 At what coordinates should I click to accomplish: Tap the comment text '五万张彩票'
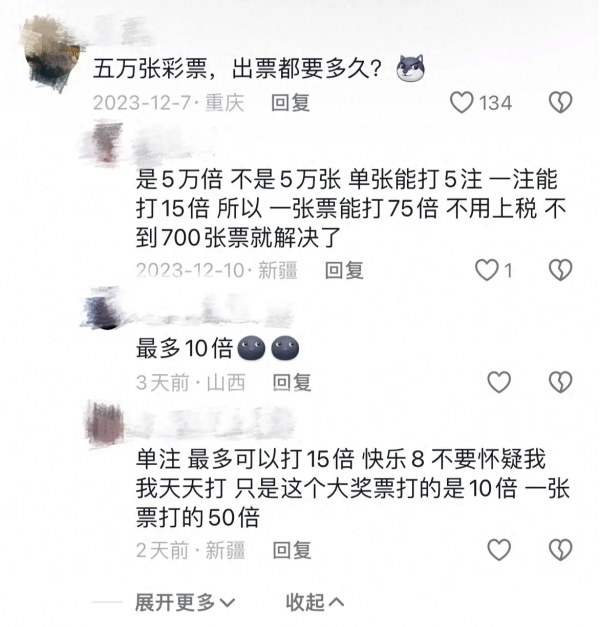pyautogui.click(x=150, y=69)
